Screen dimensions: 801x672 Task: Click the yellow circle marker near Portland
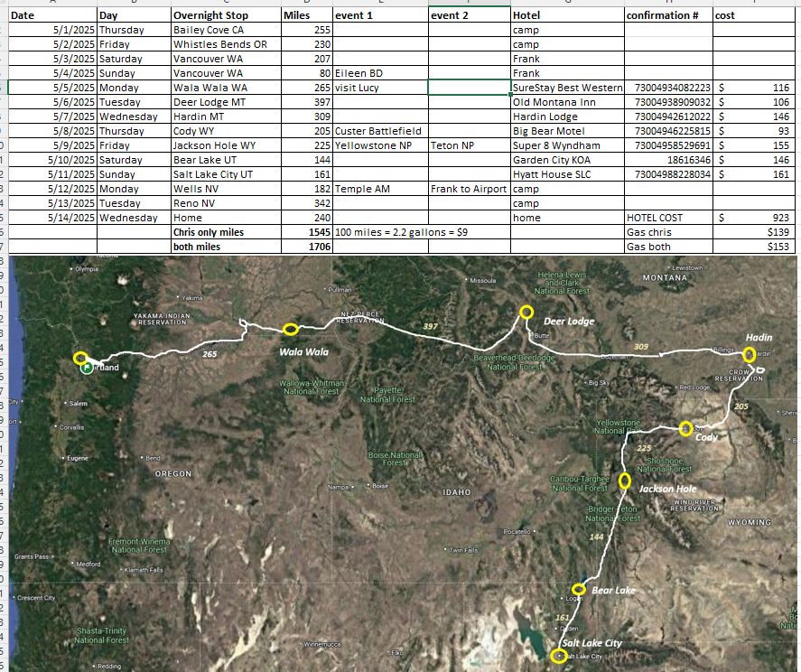pyautogui.click(x=80, y=359)
